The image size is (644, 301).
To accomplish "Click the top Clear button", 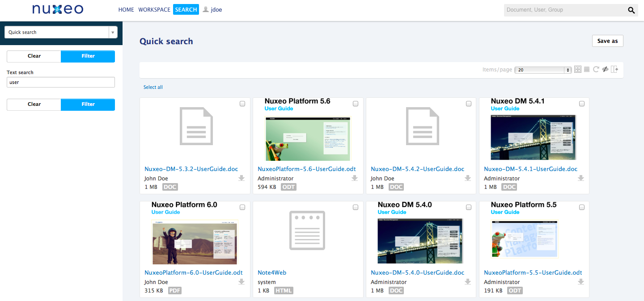I will tap(34, 56).
